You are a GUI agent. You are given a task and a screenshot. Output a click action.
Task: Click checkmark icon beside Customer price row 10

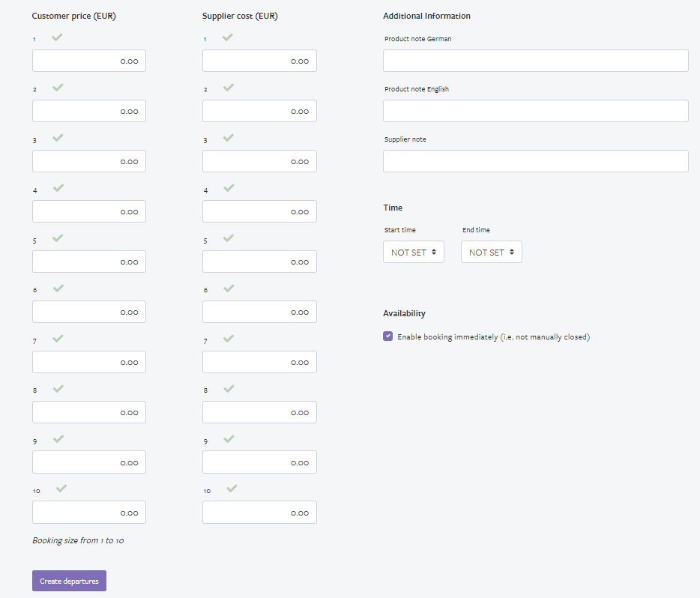tap(61, 489)
